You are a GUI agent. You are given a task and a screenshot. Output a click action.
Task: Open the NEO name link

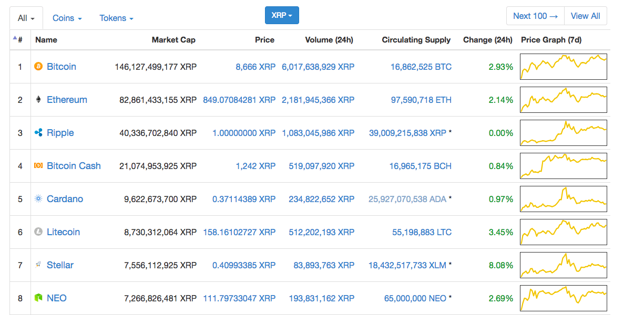[x=57, y=298]
